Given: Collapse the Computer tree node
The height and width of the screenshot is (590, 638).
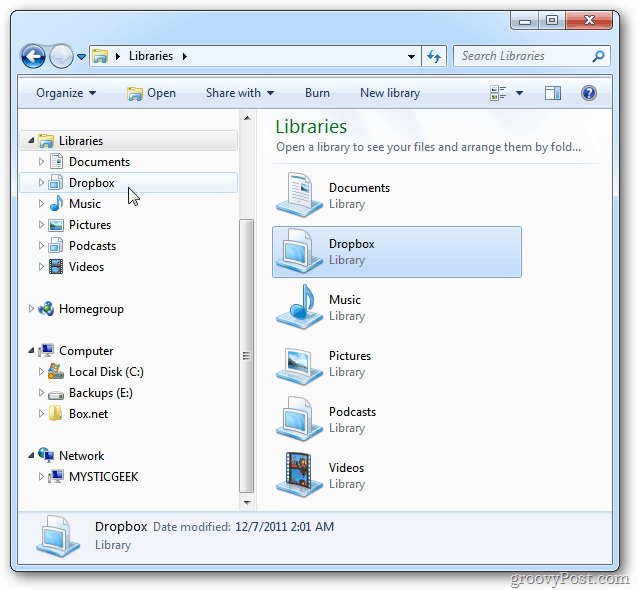Looking at the screenshot, I should 31,350.
